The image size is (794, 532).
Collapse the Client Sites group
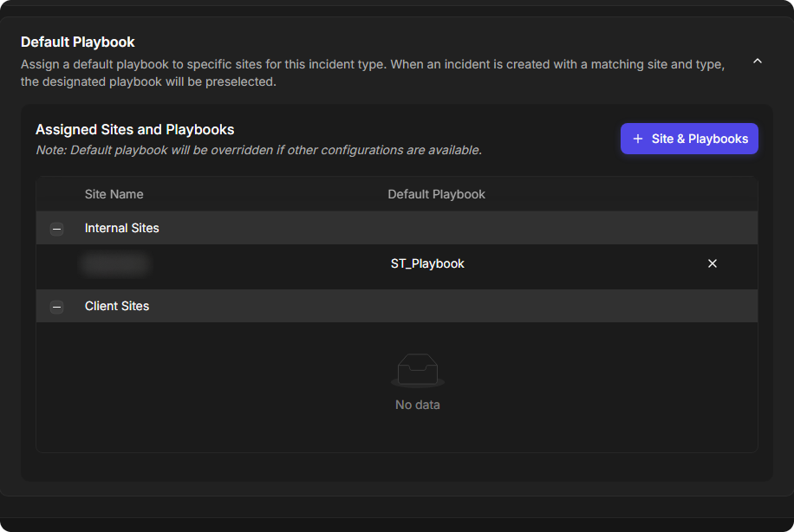click(x=56, y=307)
